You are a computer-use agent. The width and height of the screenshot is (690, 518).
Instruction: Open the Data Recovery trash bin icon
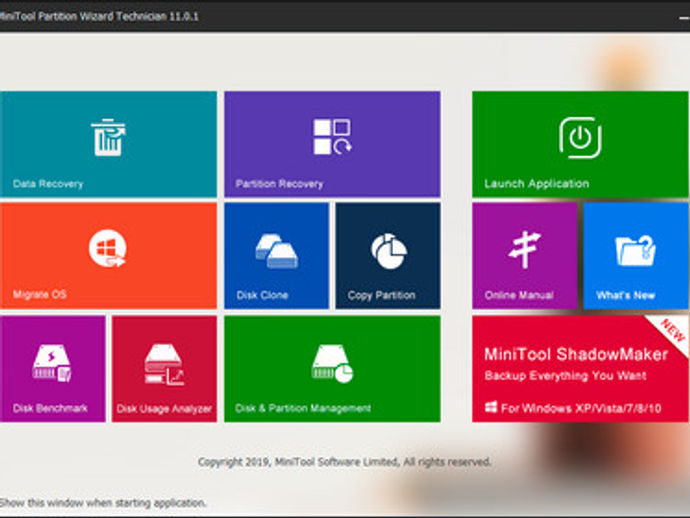point(108,137)
